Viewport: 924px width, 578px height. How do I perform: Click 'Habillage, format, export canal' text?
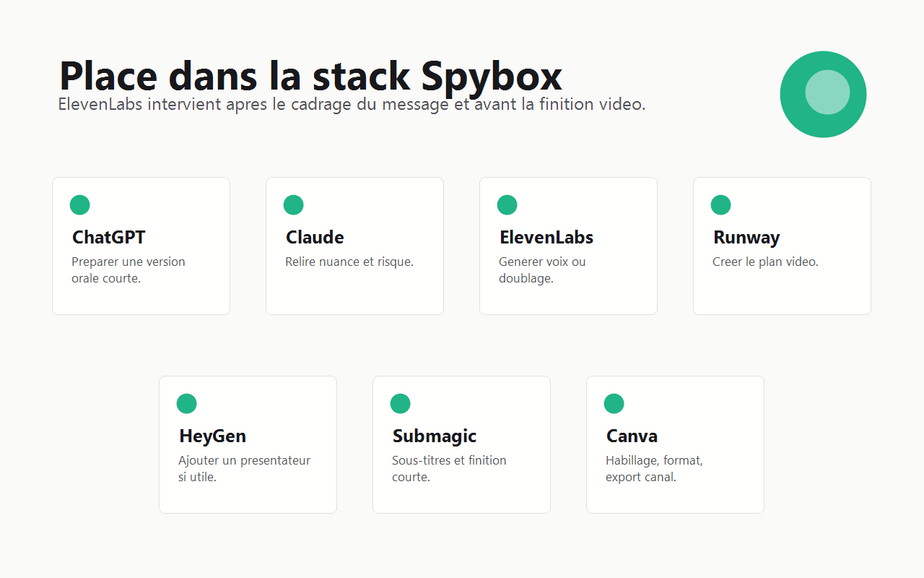coord(654,468)
